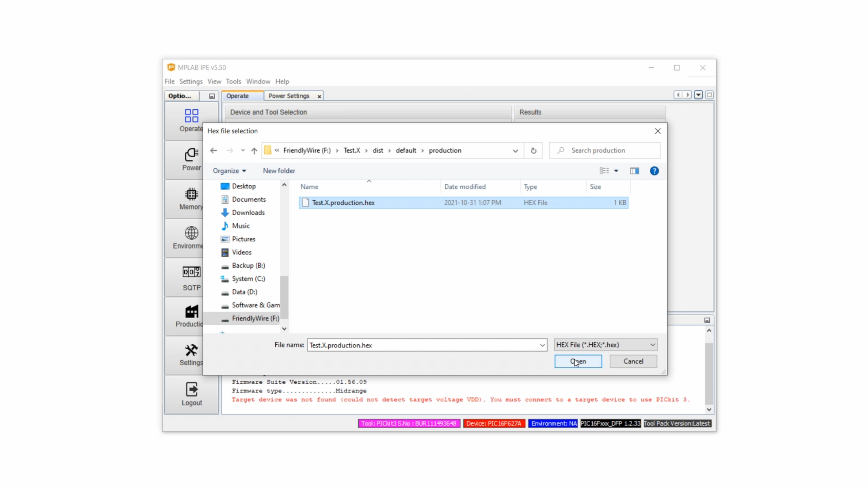
Task: Go up one folder level arrow
Action: pos(254,150)
